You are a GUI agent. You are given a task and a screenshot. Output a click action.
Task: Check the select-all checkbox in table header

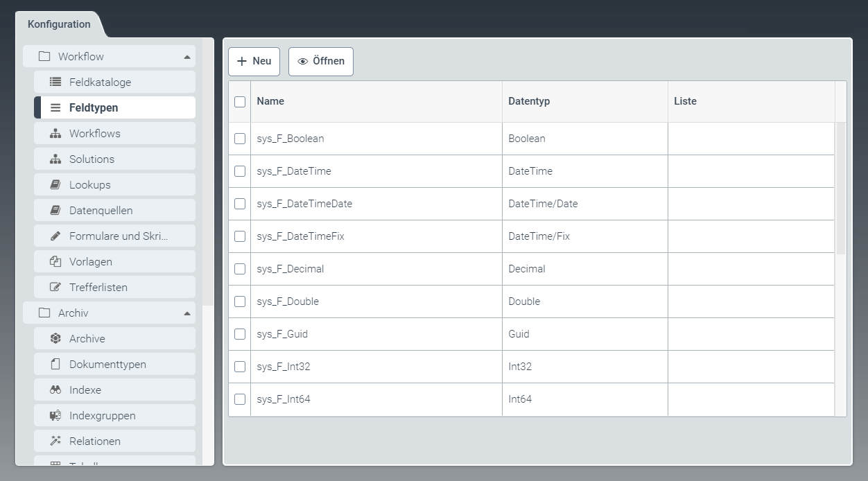pos(240,102)
